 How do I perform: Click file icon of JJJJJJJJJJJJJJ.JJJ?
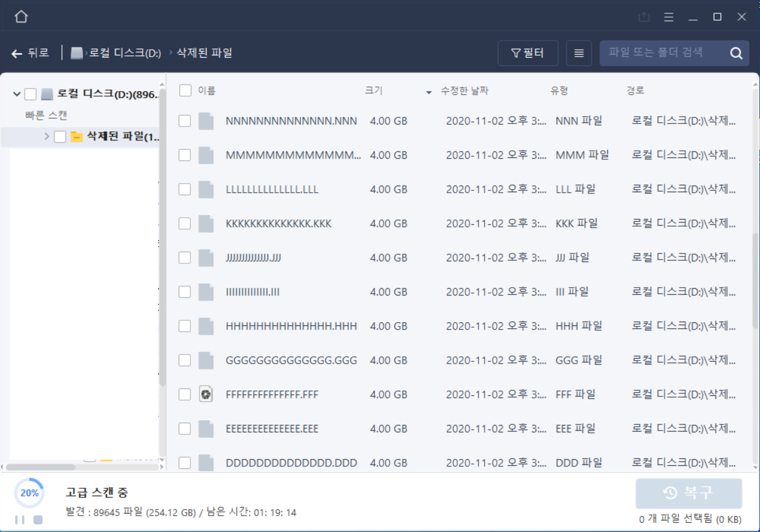(x=206, y=258)
